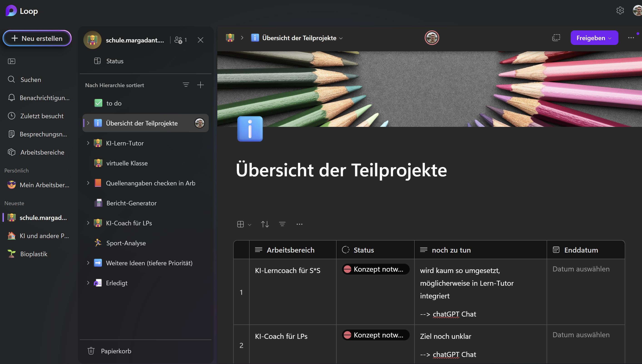The width and height of the screenshot is (642, 364).
Task: Click the table sort arrows icon
Action: click(x=265, y=224)
